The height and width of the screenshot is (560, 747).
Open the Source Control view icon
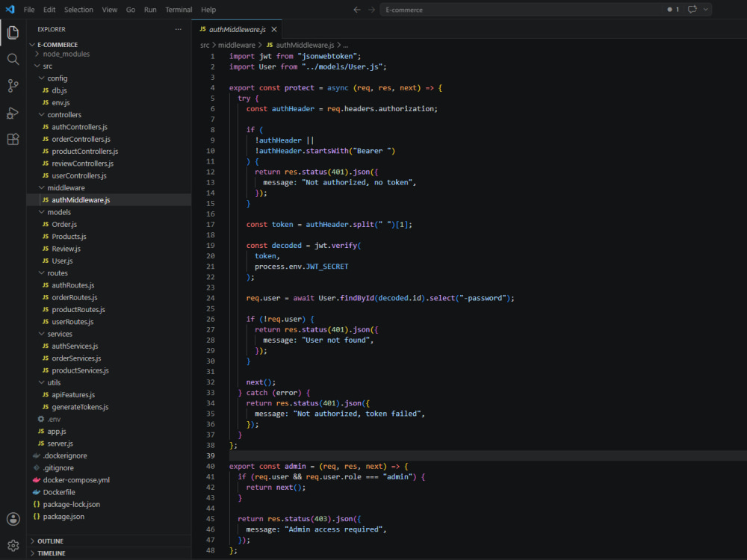pos(13,86)
